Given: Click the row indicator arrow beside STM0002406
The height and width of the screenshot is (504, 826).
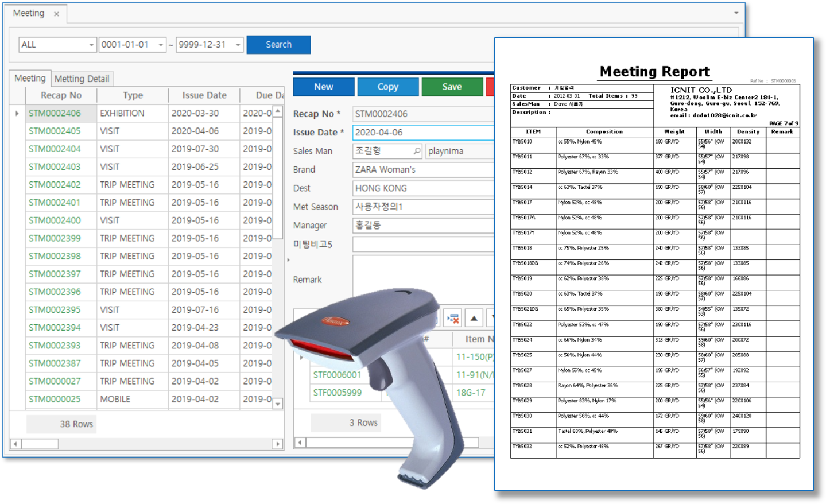Looking at the screenshot, I should [17, 114].
